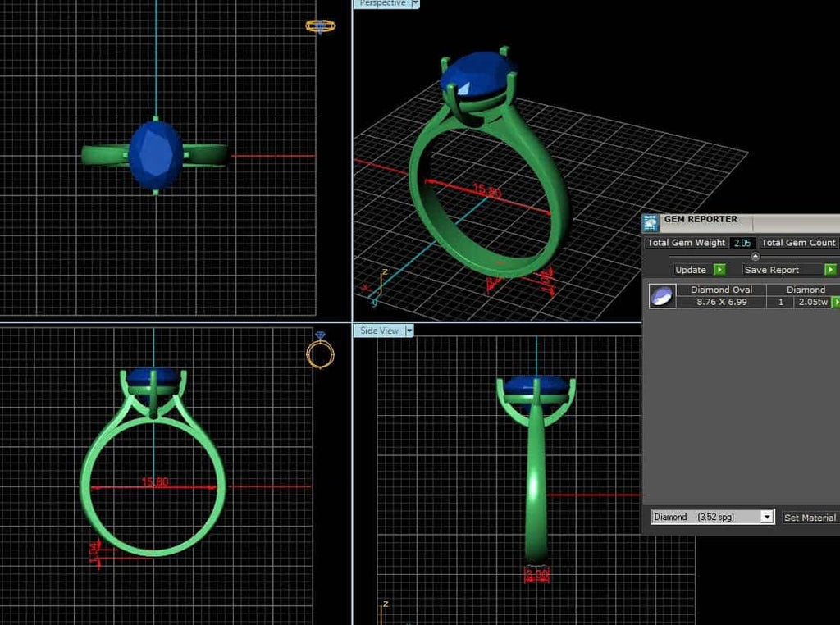Click the Perspective viewport label
Image resolution: width=840 pixels, height=625 pixels.
click(382, 4)
